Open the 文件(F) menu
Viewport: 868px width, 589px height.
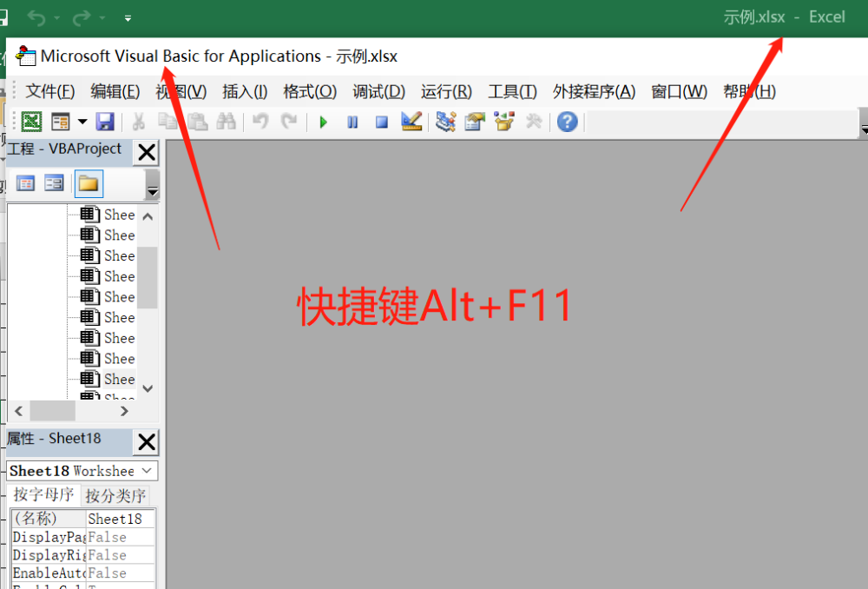click(x=49, y=91)
